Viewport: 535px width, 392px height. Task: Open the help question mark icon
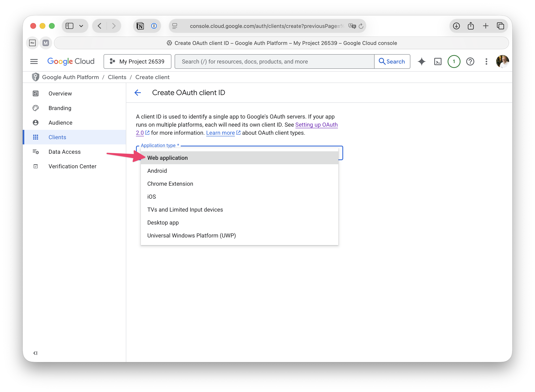(470, 61)
